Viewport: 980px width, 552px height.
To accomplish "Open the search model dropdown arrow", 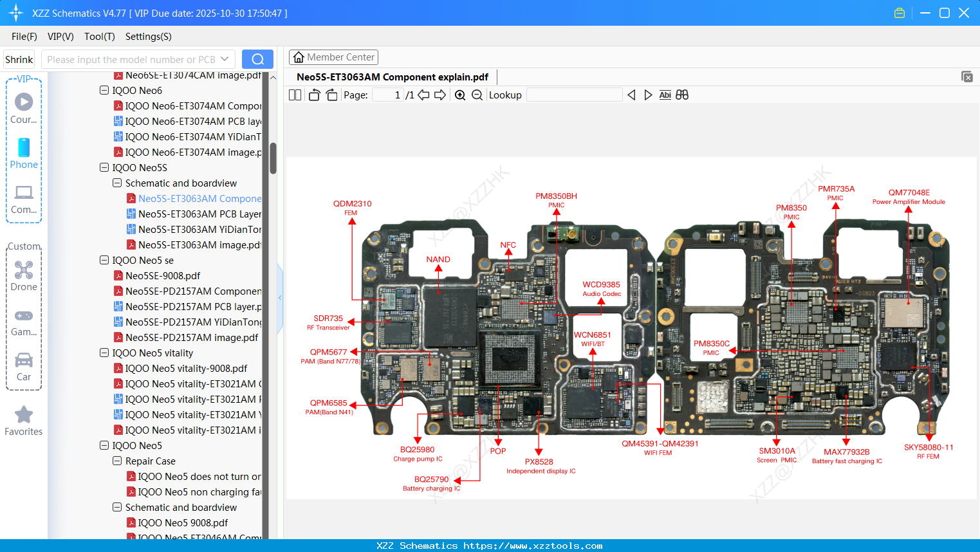I will point(226,59).
